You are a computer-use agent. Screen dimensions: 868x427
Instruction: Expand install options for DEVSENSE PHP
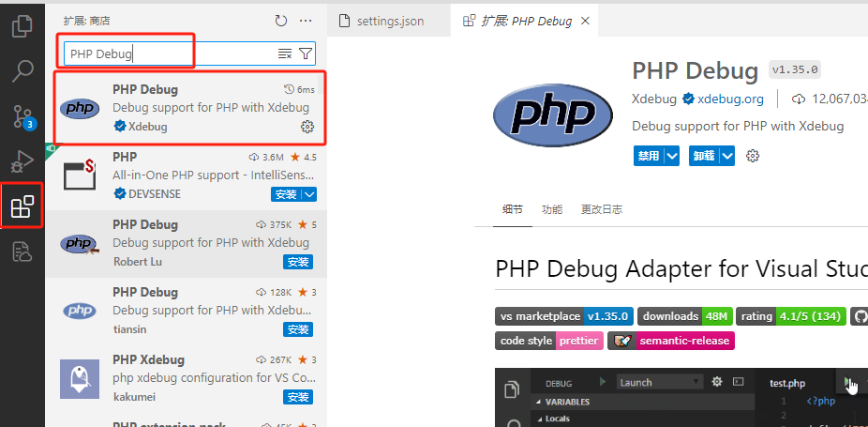[310, 194]
